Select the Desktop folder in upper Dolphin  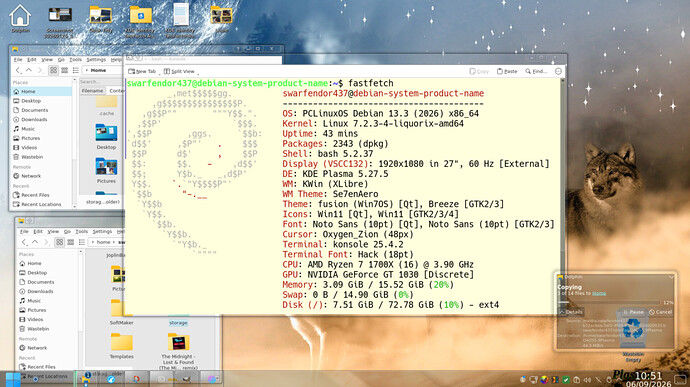coord(106,136)
